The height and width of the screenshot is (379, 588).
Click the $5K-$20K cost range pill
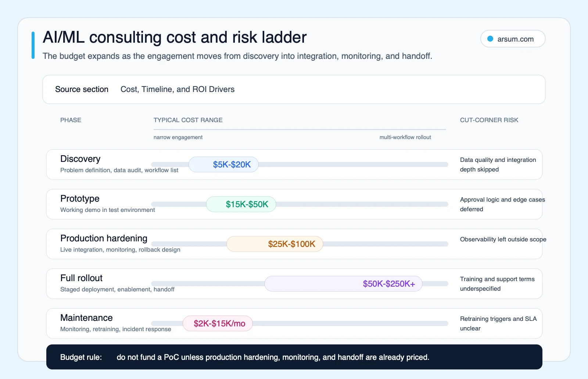[223, 164]
